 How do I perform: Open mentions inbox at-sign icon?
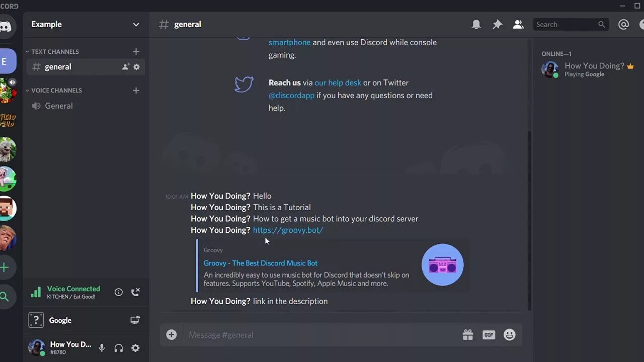click(623, 24)
